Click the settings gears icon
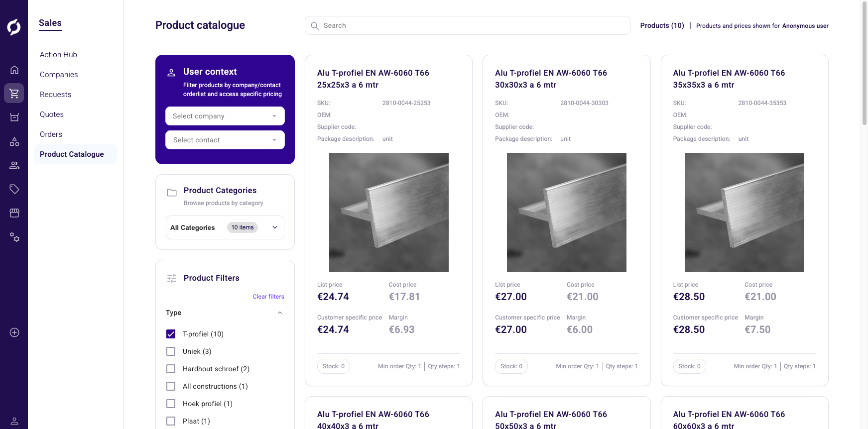The width and height of the screenshot is (868, 429). (x=14, y=237)
